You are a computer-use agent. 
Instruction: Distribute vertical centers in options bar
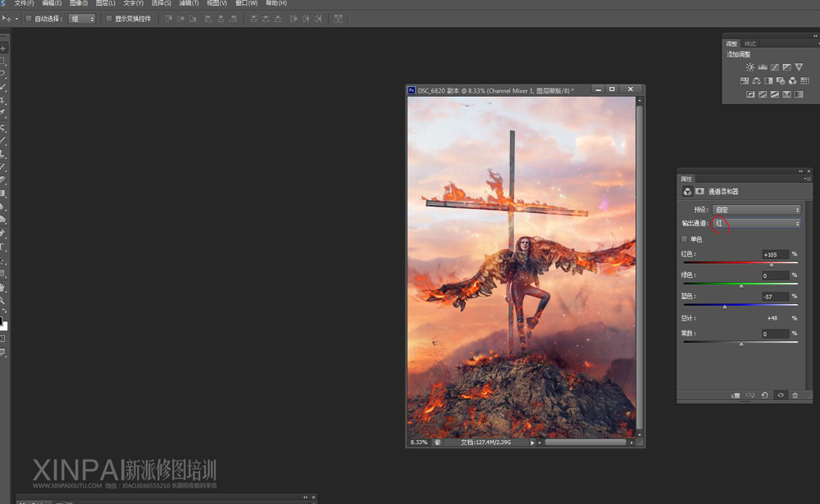[x=266, y=19]
